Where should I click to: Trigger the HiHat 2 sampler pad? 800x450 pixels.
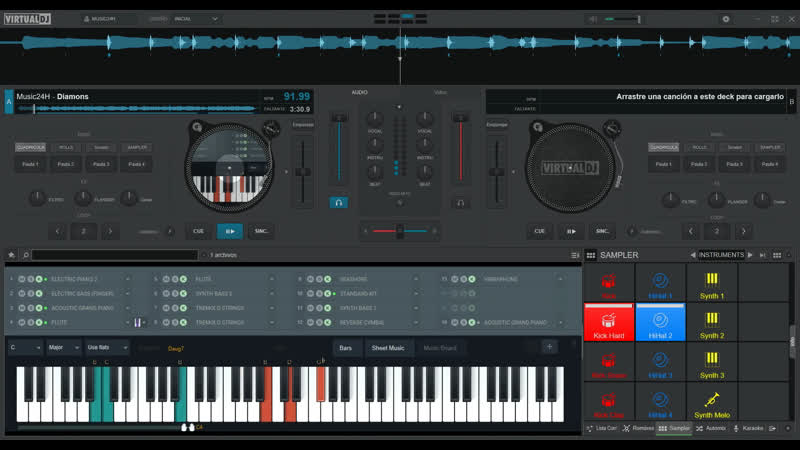click(x=660, y=322)
